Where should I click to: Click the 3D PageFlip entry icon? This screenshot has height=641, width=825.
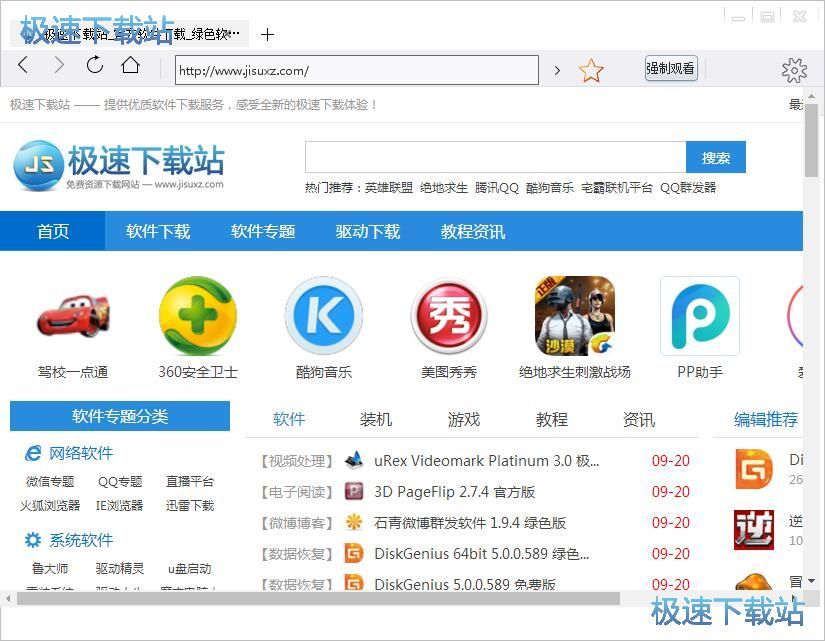click(354, 492)
